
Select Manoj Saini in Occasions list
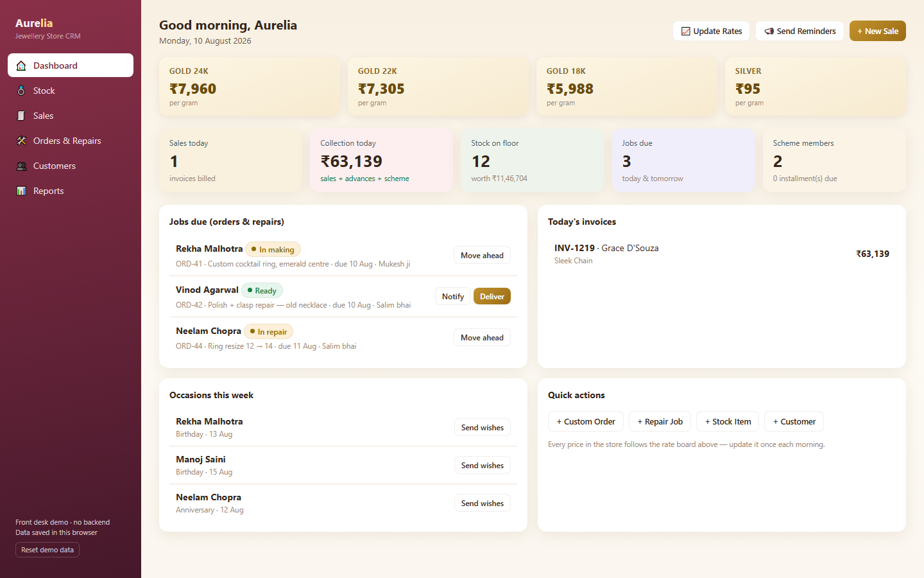click(x=201, y=459)
